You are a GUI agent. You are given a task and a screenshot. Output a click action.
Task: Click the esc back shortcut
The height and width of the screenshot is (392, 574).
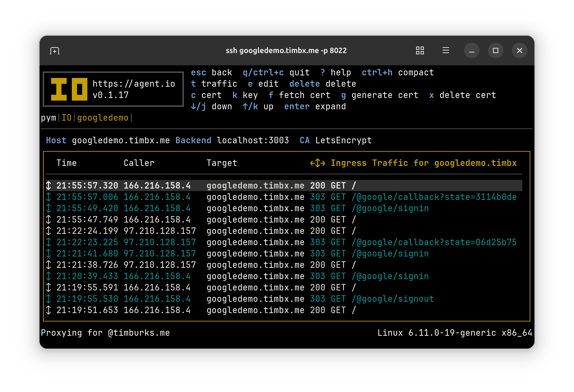point(211,72)
